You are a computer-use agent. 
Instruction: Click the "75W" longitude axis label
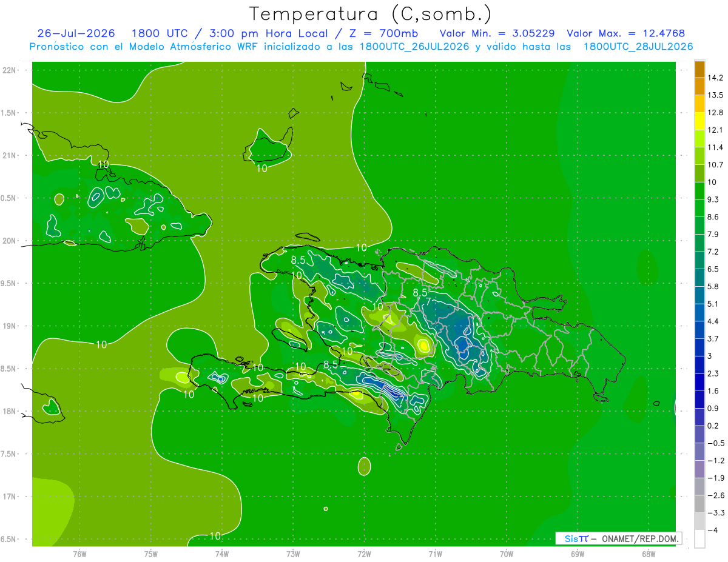151,554
